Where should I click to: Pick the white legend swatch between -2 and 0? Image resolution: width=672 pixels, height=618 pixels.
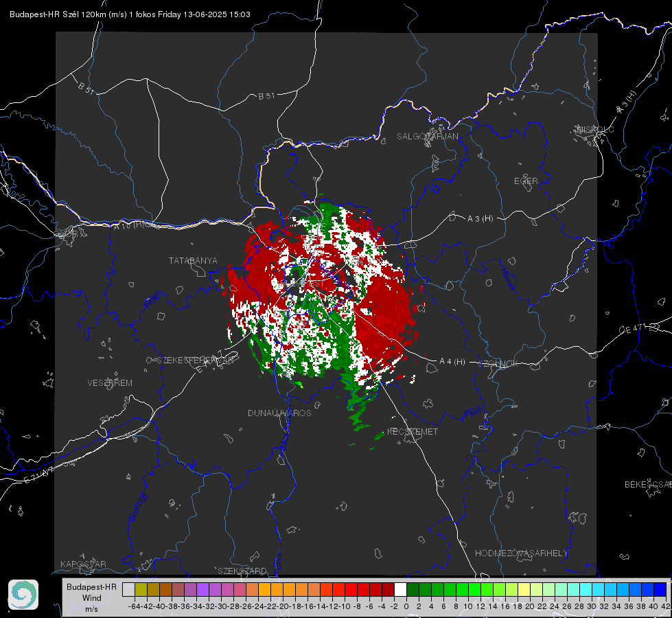pos(400,589)
